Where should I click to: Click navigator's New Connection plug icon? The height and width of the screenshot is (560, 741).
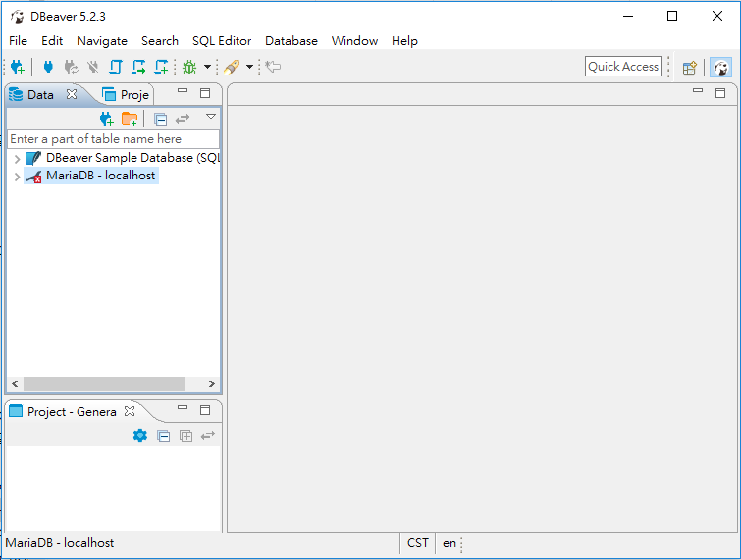point(107,119)
